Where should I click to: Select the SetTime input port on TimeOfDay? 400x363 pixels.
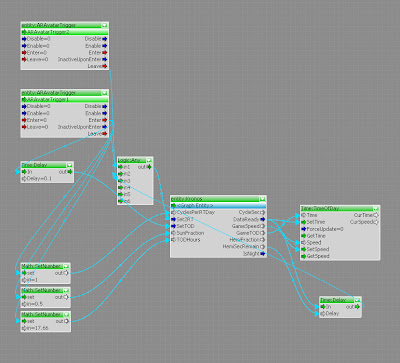[304, 222]
